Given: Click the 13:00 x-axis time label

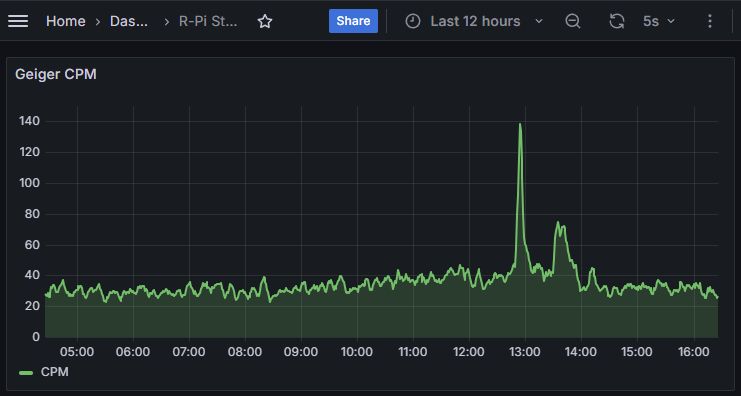Looking at the screenshot, I should pos(525,352).
